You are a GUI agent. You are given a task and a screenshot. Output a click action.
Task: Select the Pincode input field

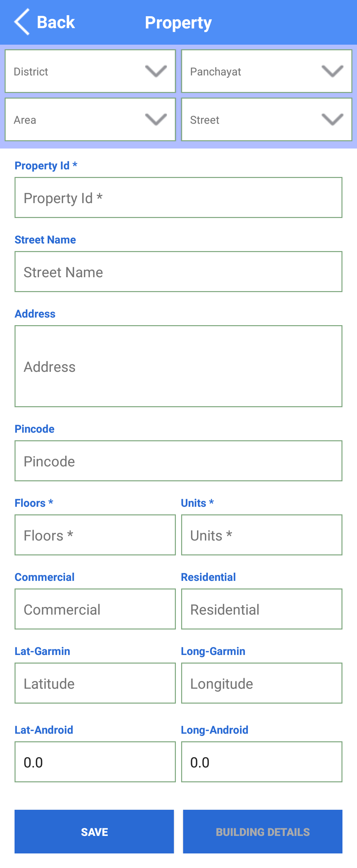(178, 461)
